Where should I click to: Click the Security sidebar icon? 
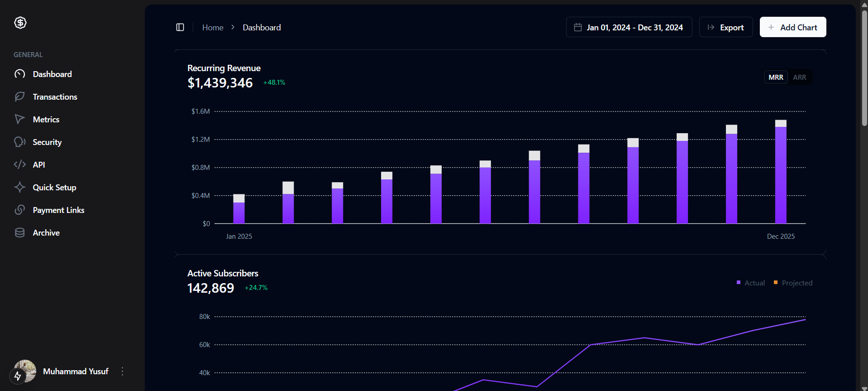[20, 142]
